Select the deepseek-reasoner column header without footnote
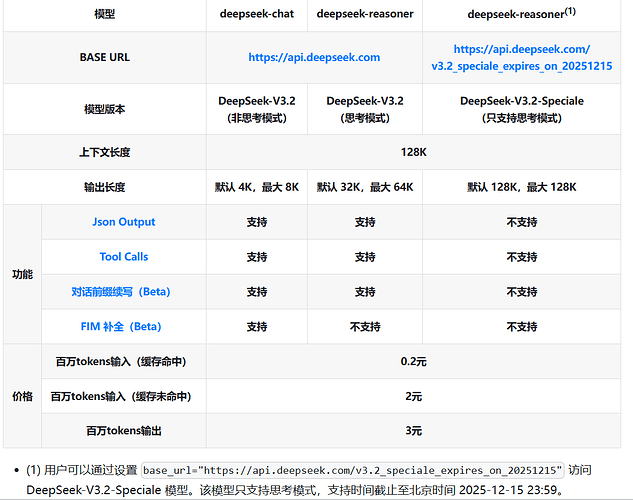Viewport: 633px width, 500px height. pyautogui.click(x=365, y=14)
